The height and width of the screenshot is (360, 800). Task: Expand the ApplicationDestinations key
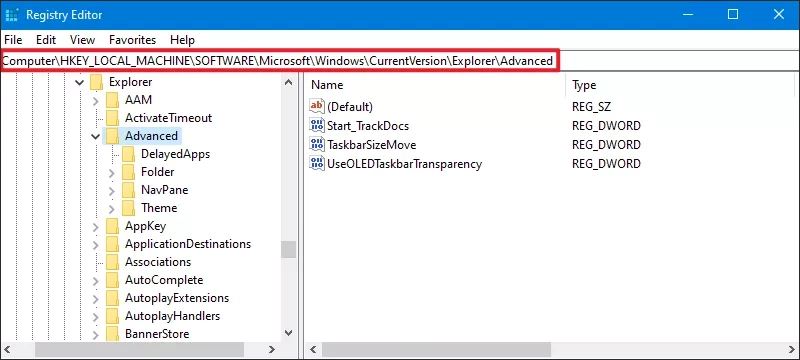click(95, 244)
